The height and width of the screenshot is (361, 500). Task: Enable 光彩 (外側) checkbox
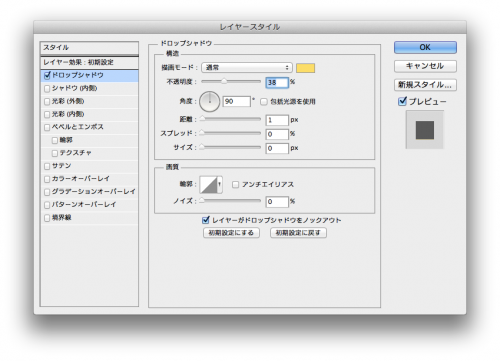tap(47, 102)
